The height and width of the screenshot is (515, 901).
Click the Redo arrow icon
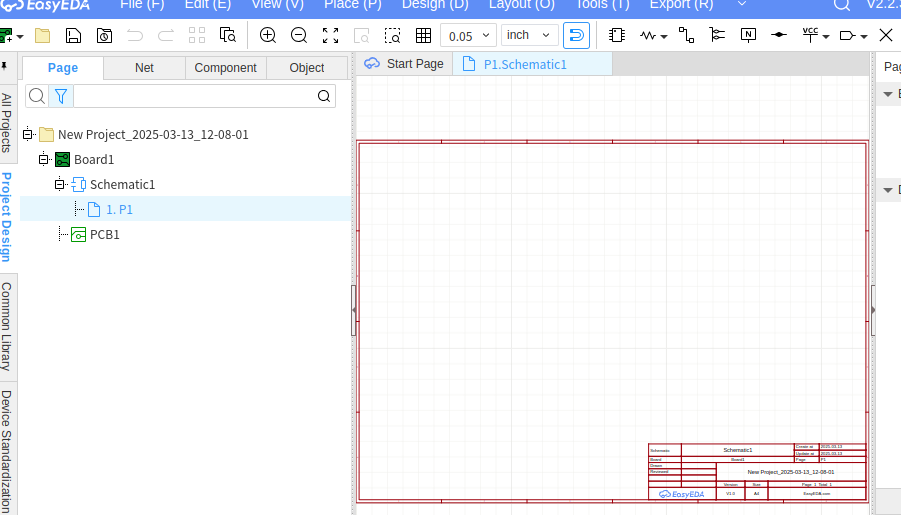(165, 36)
